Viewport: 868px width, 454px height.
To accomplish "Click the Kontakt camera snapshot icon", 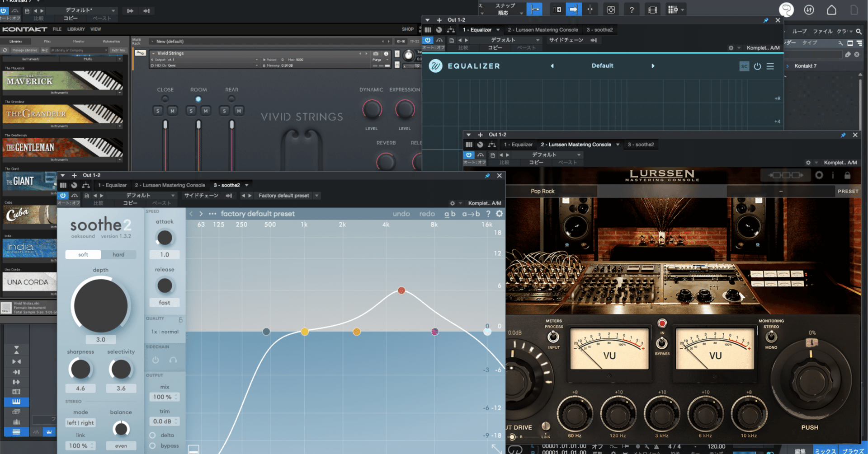I will [x=376, y=53].
